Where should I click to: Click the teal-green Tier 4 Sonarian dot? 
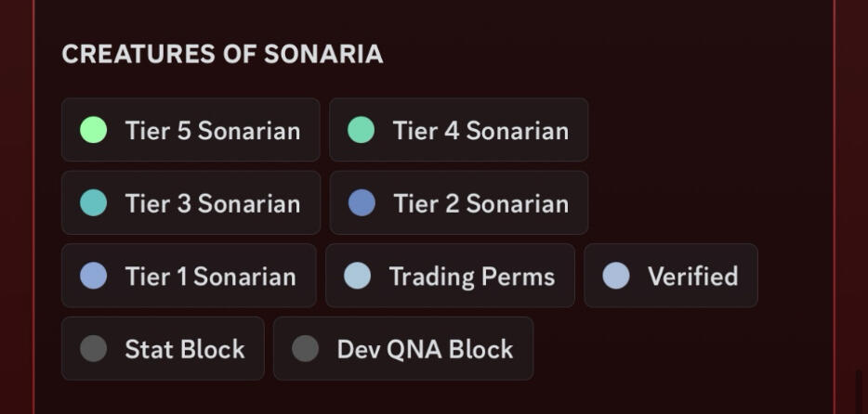click(x=361, y=130)
